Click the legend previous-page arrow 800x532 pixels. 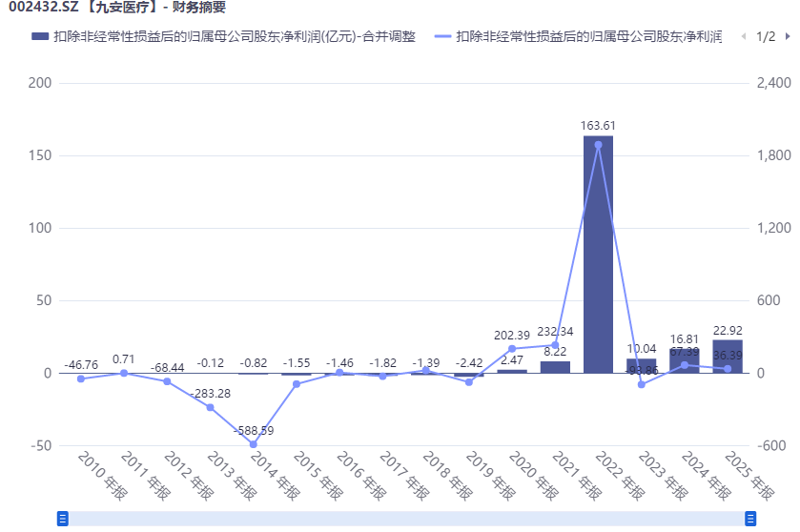744,36
